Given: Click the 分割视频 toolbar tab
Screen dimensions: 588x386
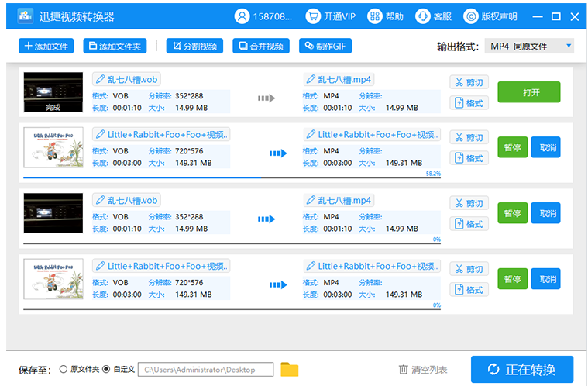Looking at the screenshot, I should [x=194, y=47].
